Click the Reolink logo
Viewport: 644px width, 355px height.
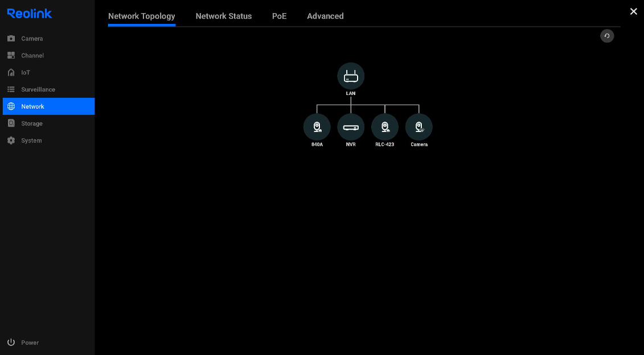(x=30, y=14)
